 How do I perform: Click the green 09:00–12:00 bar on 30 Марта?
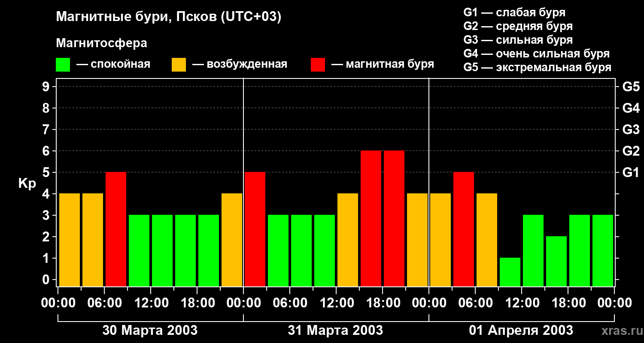pyautogui.click(x=139, y=251)
